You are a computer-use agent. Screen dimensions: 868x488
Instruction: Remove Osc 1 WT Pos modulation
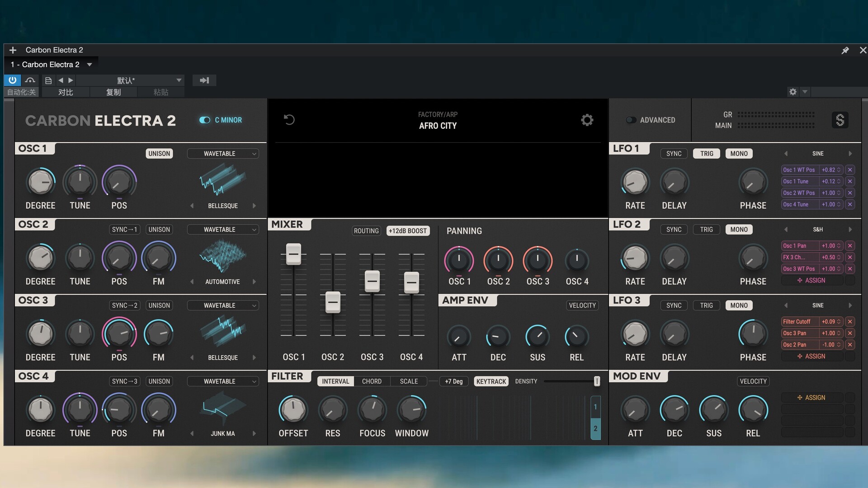pyautogui.click(x=850, y=170)
